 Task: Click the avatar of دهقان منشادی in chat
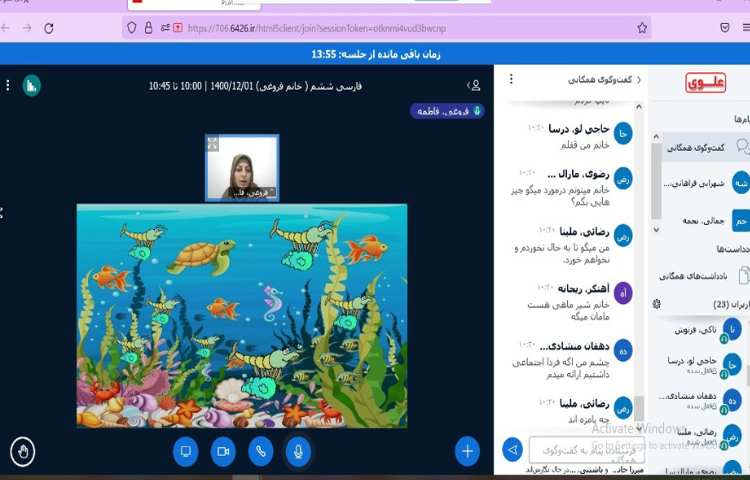click(623, 350)
